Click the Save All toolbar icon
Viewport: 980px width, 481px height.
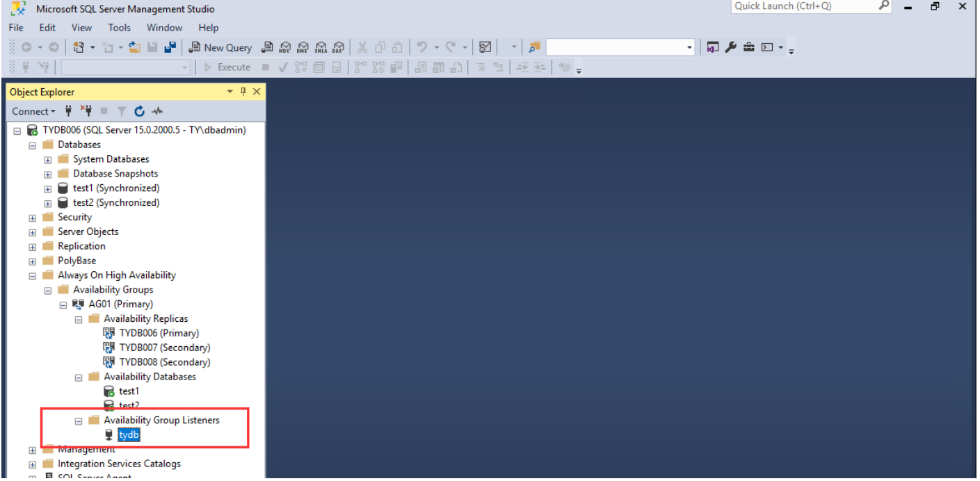[x=170, y=47]
